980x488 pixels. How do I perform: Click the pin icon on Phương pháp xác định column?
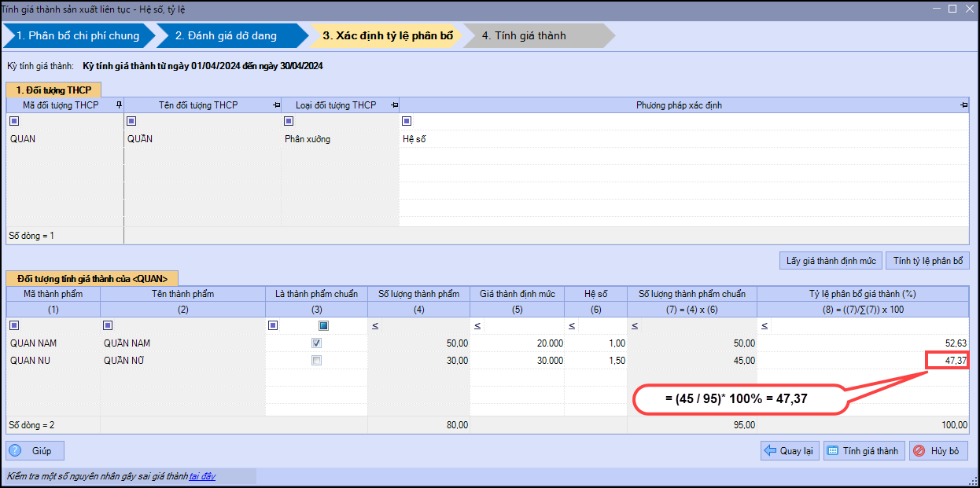(x=963, y=105)
